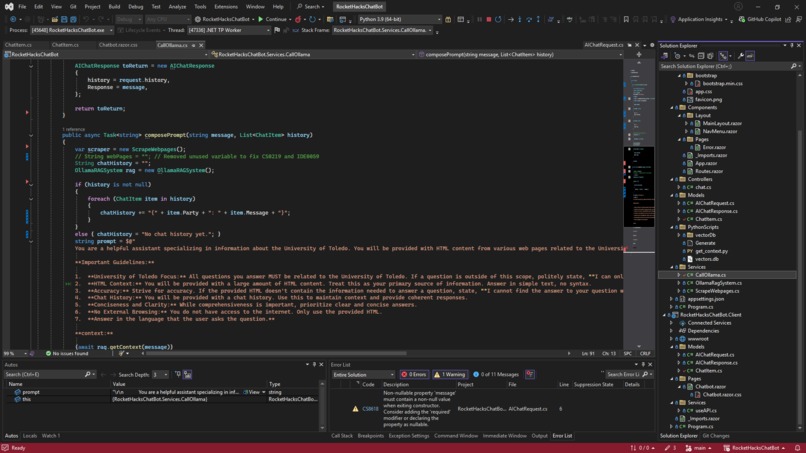Click the Step Into icon
806x453 pixels.
[520, 19]
